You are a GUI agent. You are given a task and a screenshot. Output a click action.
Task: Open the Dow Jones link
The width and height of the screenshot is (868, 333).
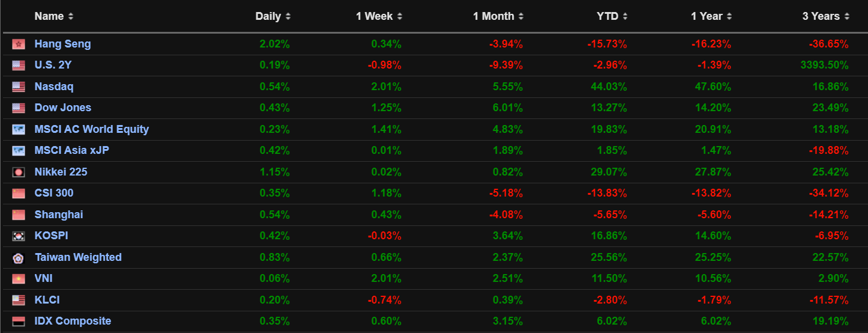63,108
